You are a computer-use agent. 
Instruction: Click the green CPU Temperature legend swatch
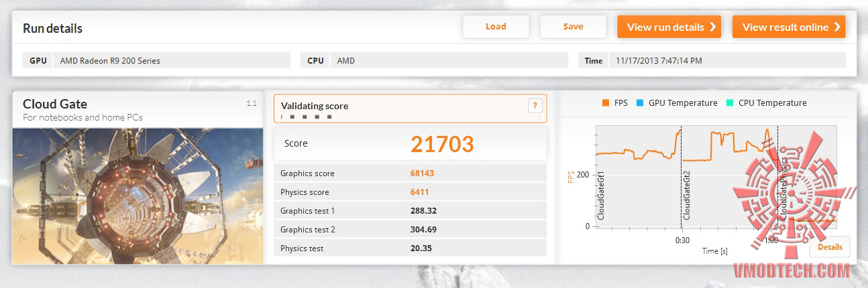tap(730, 103)
